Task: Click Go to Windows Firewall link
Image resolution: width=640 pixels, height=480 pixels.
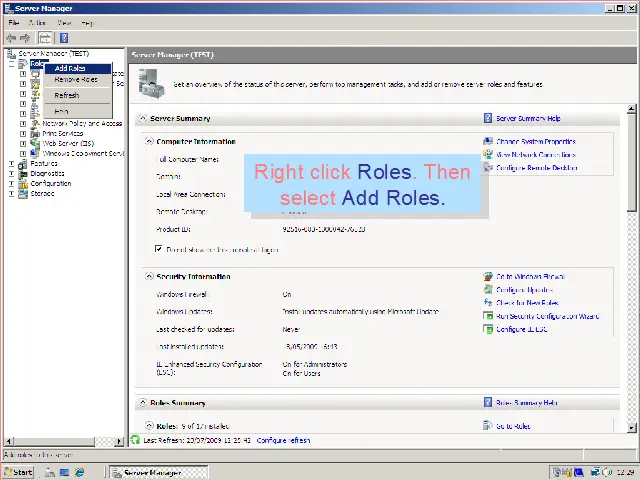Action: 531,277
